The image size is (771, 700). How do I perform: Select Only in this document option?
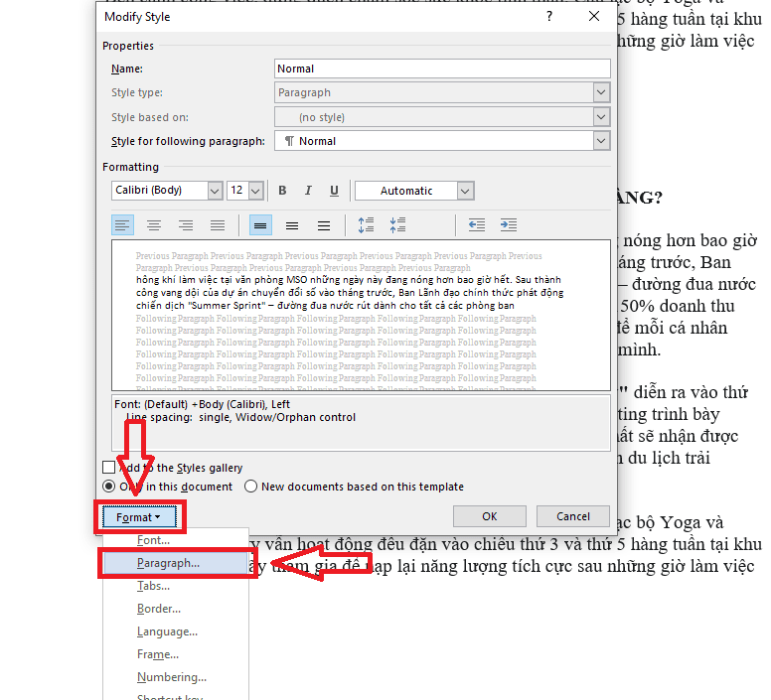(x=109, y=487)
